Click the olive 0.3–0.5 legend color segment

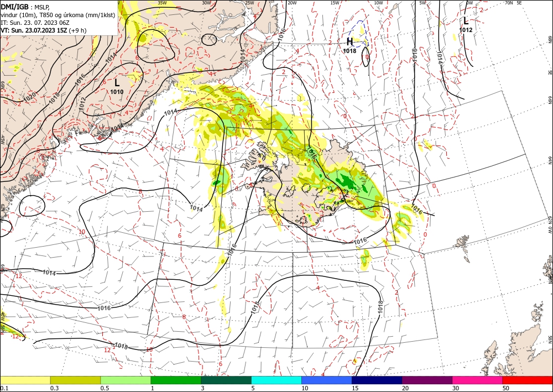click(x=75, y=380)
